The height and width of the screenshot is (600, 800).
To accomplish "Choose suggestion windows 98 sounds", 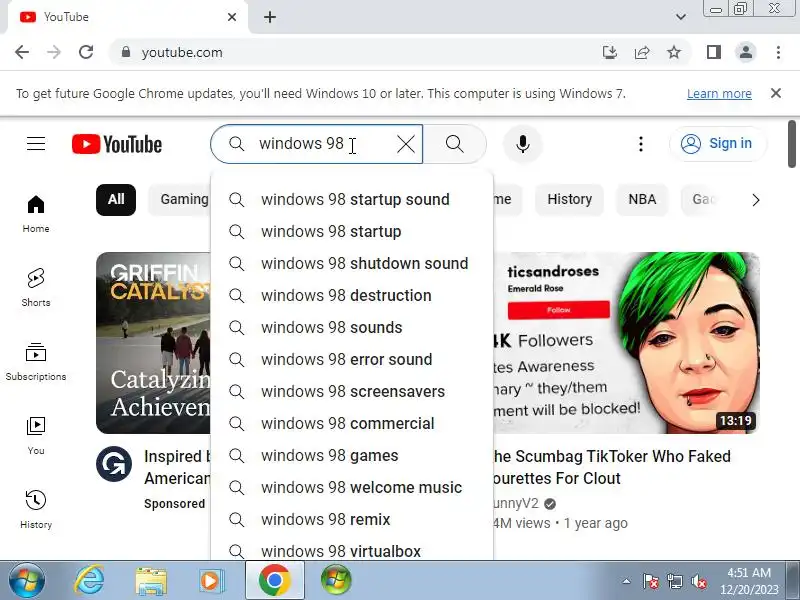I will click(352, 328).
